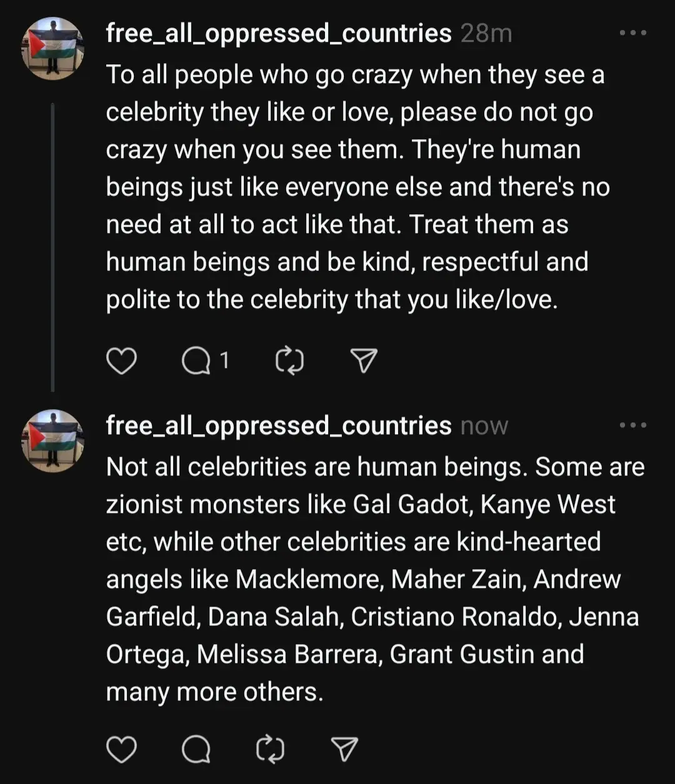The image size is (675, 784).
Task: Visit free_all_oppressed_countries profile from the first post
Action: coord(279,34)
